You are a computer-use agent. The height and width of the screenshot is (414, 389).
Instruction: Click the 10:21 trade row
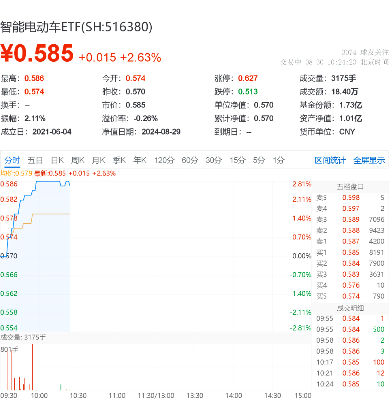[350, 373]
